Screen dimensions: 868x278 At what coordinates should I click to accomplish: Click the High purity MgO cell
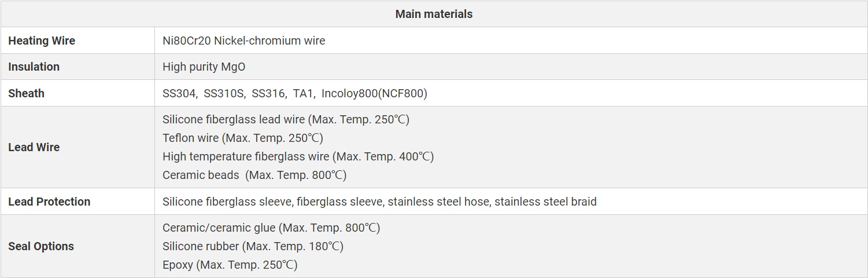pyautogui.click(x=204, y=67)
